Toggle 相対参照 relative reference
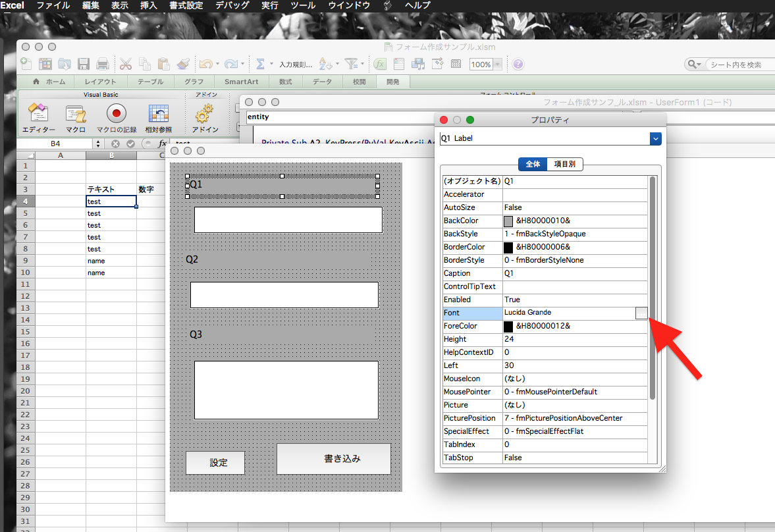The height and width of the screenshot is (532, 775). [x=158, y=114]
